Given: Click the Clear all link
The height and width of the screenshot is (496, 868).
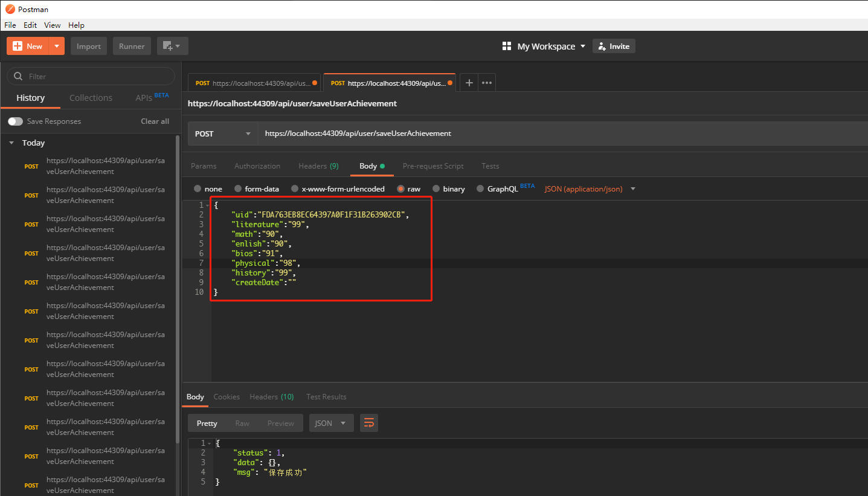Looking at the screenshot, I should click(155, 121).
